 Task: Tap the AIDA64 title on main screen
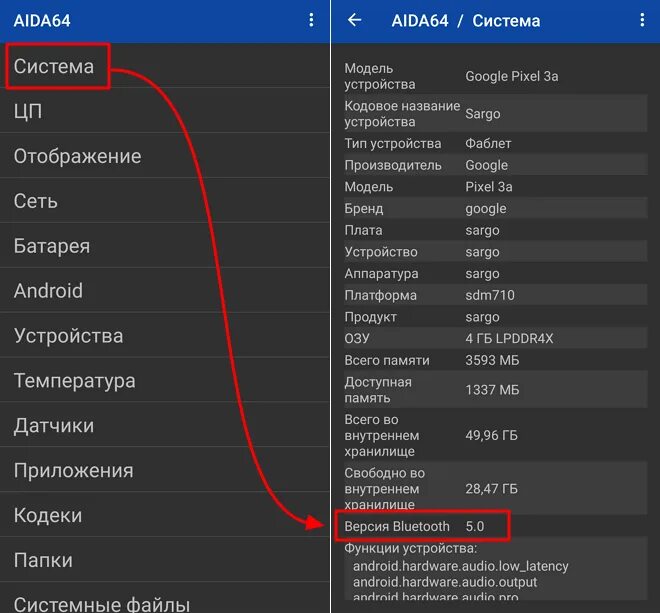[42, 21]
